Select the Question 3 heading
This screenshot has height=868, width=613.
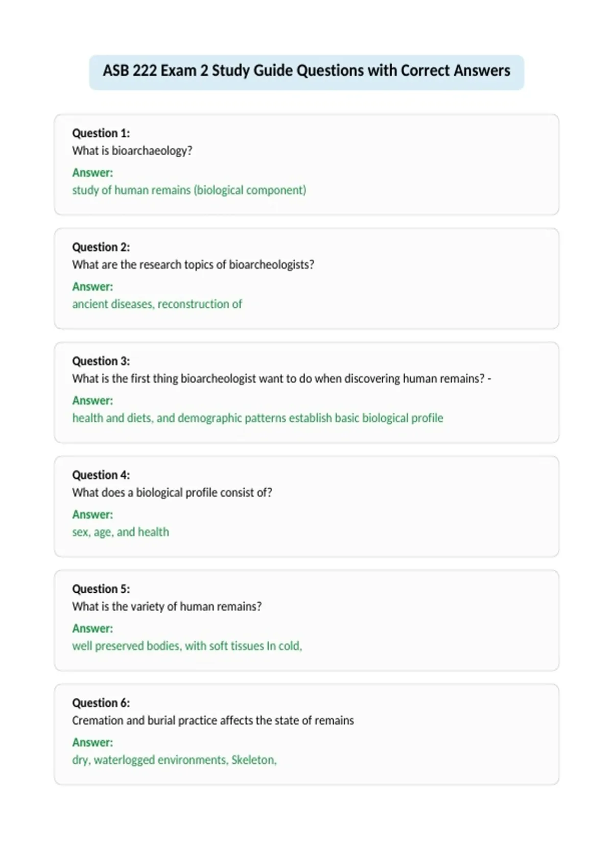point(101,361)
